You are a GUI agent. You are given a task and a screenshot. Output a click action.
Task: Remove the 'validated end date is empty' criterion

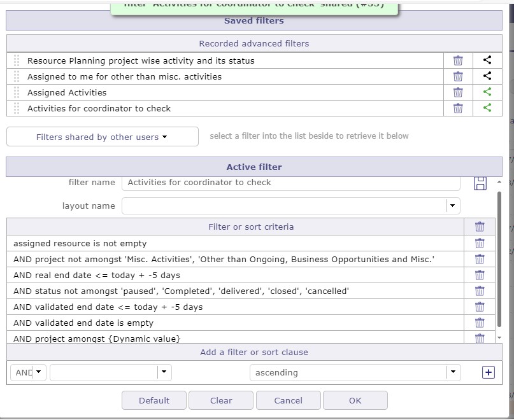480,323
